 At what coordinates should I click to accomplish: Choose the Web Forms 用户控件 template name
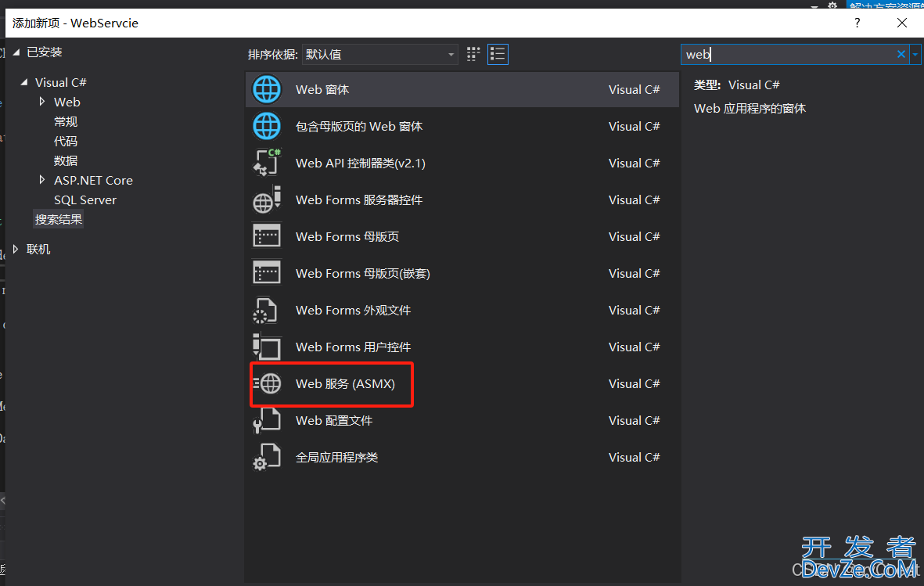click(x=353, y=347)
